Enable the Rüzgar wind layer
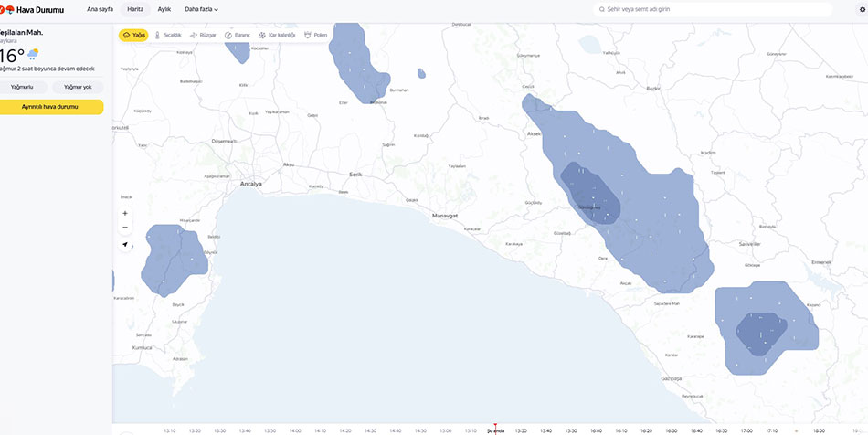Viewport: 868px width, 435px height. (x=203, y=35)
